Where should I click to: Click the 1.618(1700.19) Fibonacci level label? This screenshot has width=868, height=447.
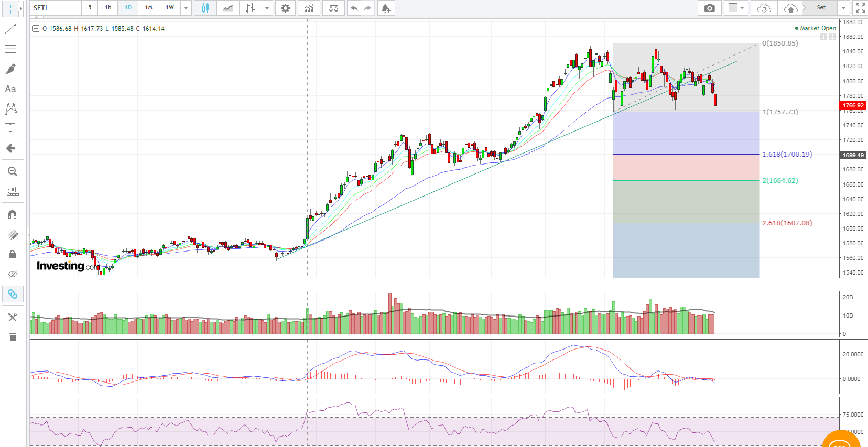(787, 154)
